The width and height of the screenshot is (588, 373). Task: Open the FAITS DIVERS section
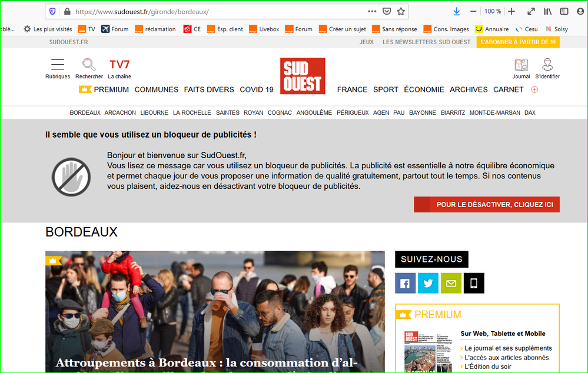pos(209,89)
